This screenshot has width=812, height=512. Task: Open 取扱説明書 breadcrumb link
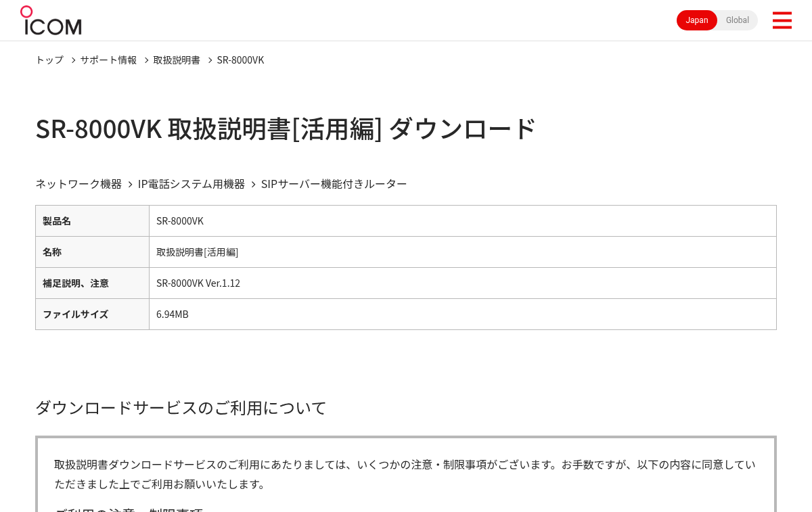(177, 60)
